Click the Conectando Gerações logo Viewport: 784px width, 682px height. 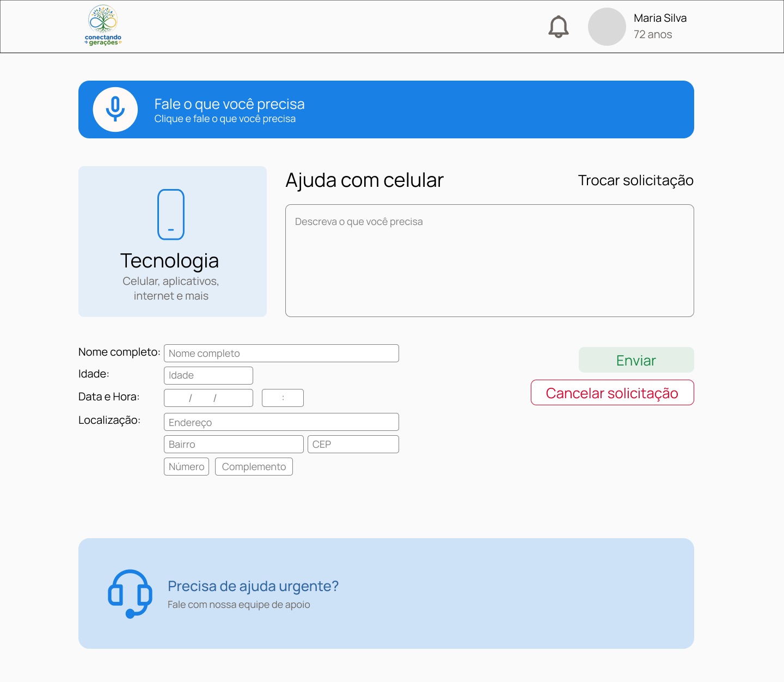[x=103, y=26]
